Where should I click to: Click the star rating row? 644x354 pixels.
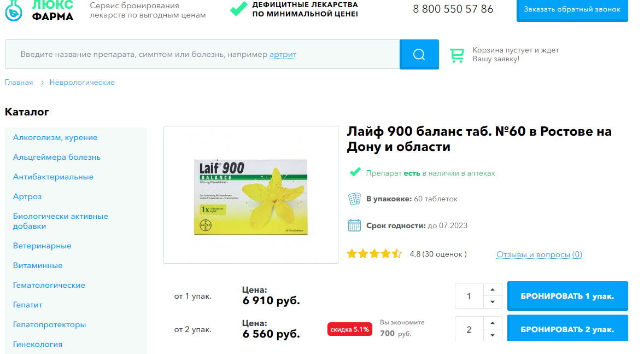[x=374, y=254]
